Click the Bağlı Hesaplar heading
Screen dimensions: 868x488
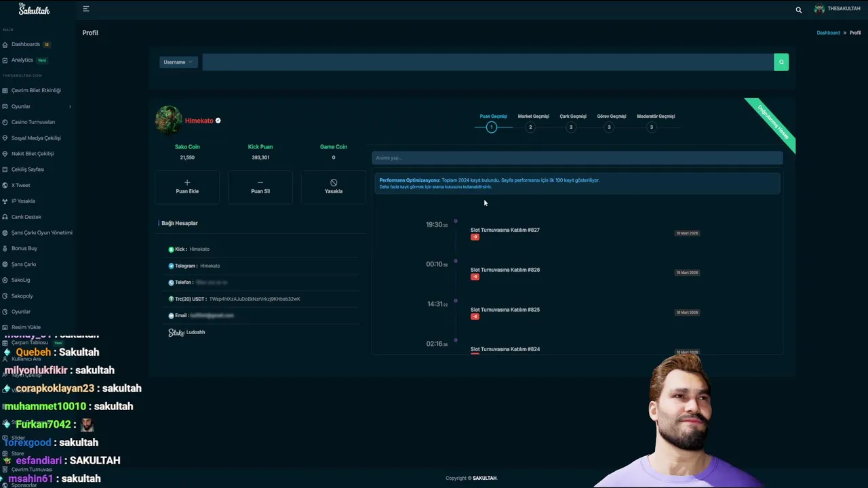tap(180, 223)
